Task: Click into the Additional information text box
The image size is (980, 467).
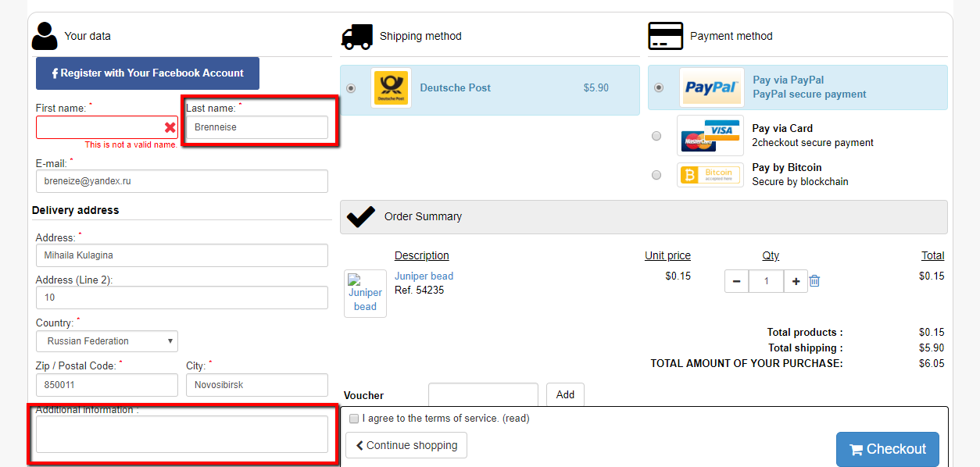Action: [181, 434]
